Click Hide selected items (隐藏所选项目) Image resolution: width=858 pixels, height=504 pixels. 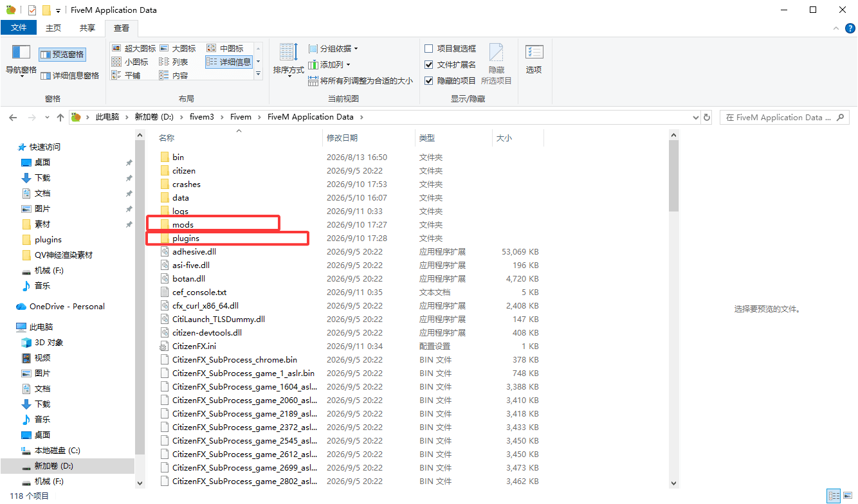497,64
